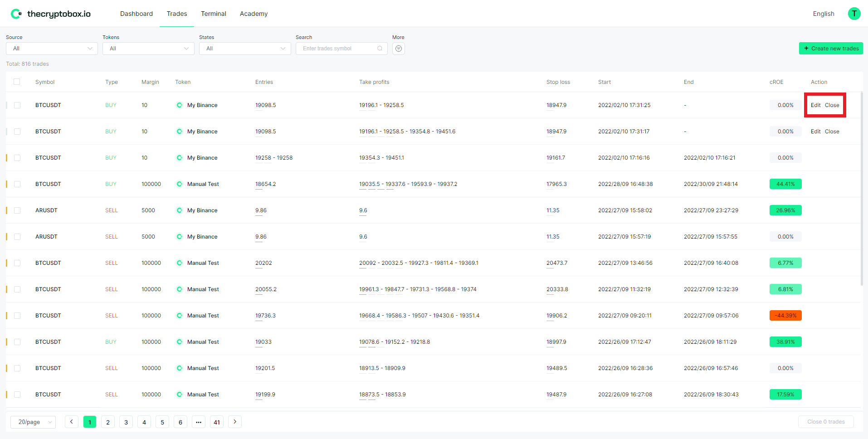868x439 pixels.
Task: Check the first BTCUSDT trade row checkbox
Action: 17,105
